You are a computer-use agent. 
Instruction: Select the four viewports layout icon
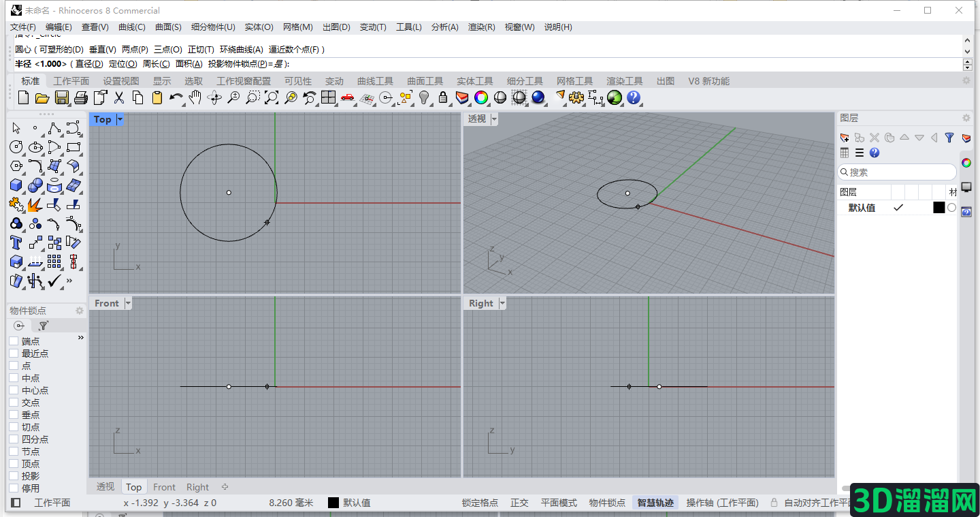(329, 97)
